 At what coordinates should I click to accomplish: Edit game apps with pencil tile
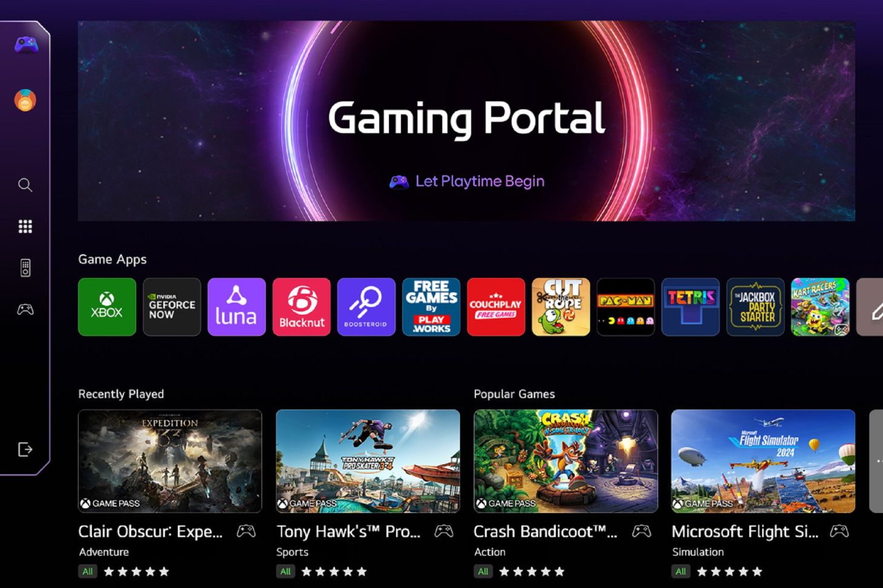(870, 307)
